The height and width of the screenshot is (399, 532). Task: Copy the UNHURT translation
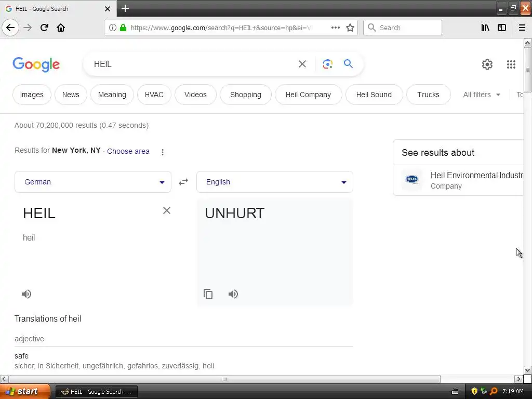208,294
